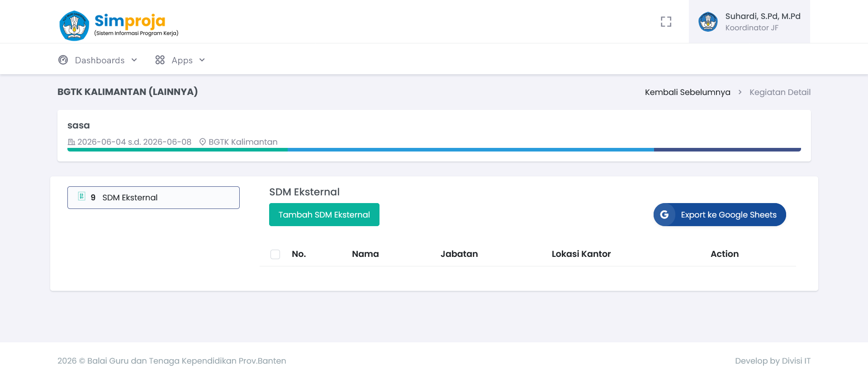Sort by the Jabatan column header
868x379 pixels.
(459, 254)
